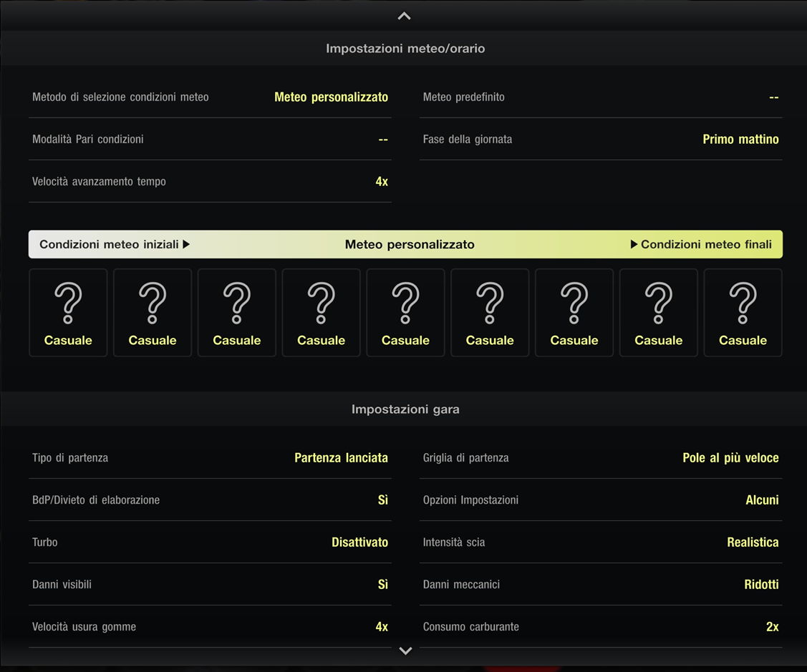This screenshot has width=807, height=672.
Task: Click Condizioni meteo finali label
Action: [x=701, y=245]
